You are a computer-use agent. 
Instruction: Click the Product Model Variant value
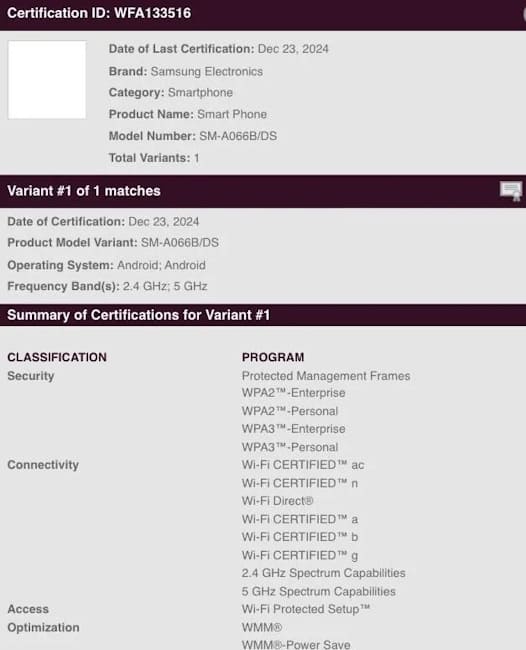(180, 243)
